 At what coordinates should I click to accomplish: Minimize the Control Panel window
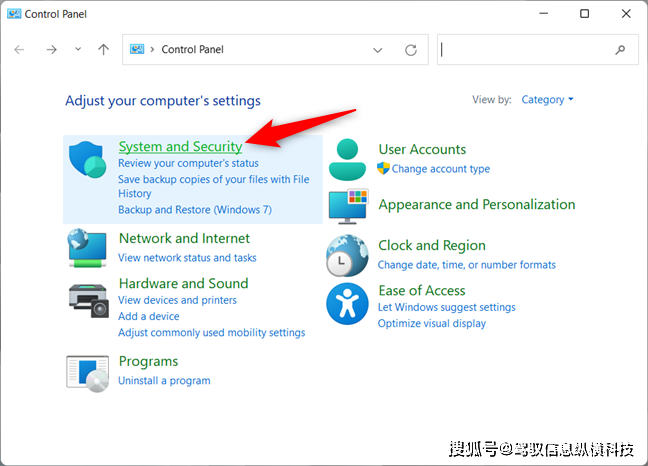pyautogui.click(x=543, y=14)
